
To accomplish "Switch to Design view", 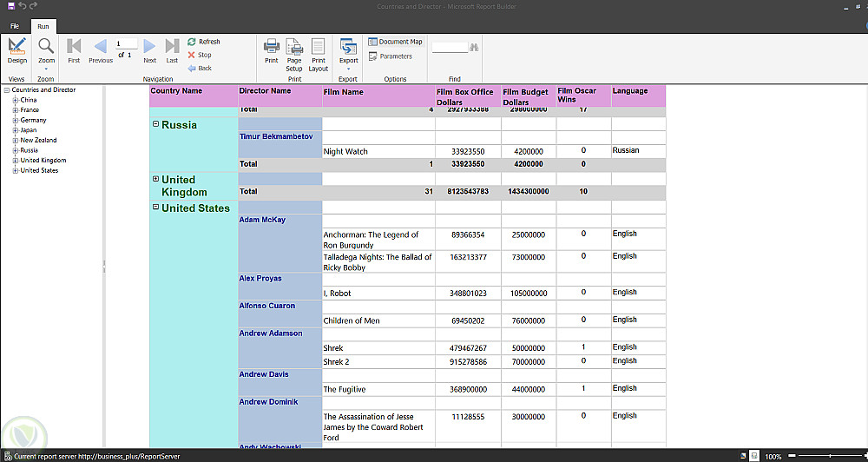I will tap(16, 50).
